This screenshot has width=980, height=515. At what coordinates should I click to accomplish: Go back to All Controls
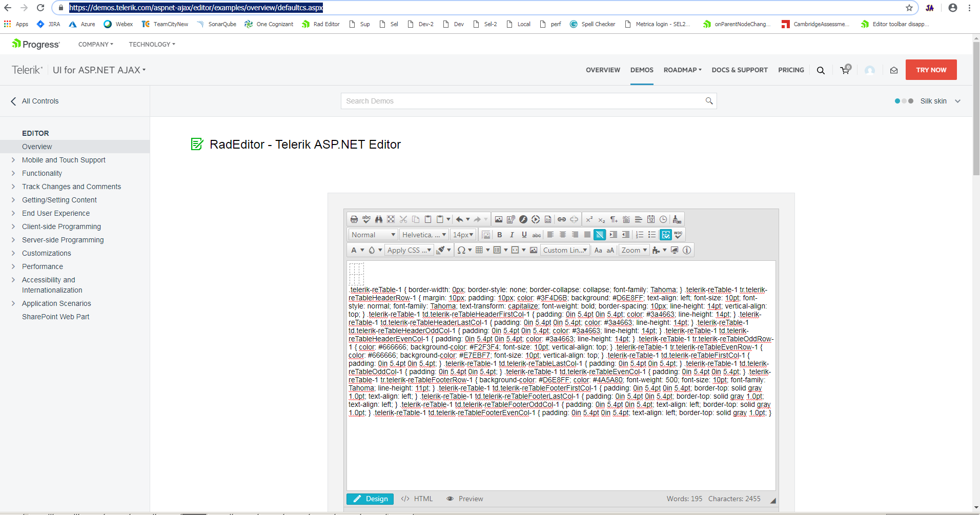point(34,101)
